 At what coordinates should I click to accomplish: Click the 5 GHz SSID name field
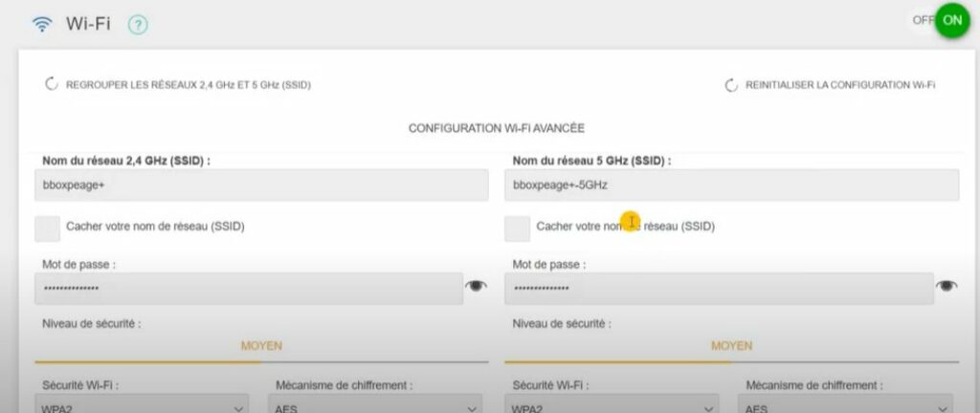(731, 185)
